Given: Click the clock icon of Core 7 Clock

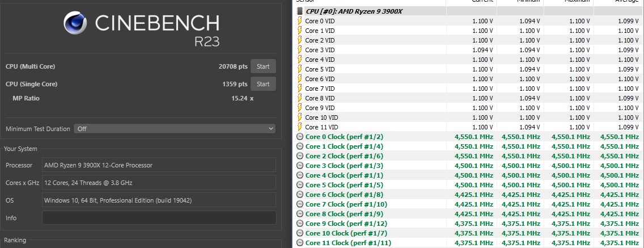Looking at the screenshot, I should point(300,204).
